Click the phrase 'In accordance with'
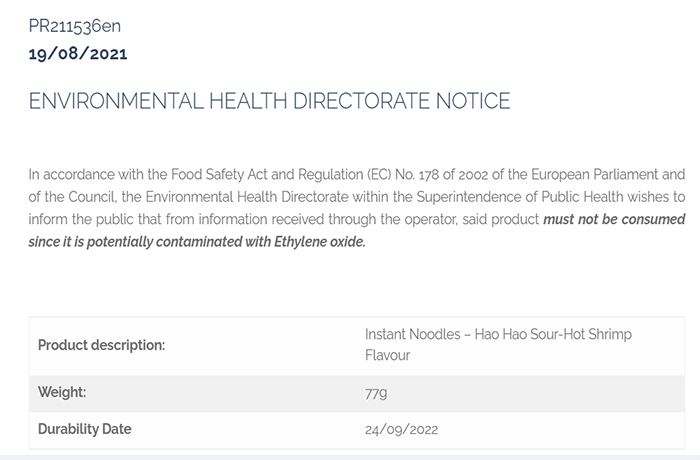Screen dimensions: 700x460 click(x=79, y=175)
